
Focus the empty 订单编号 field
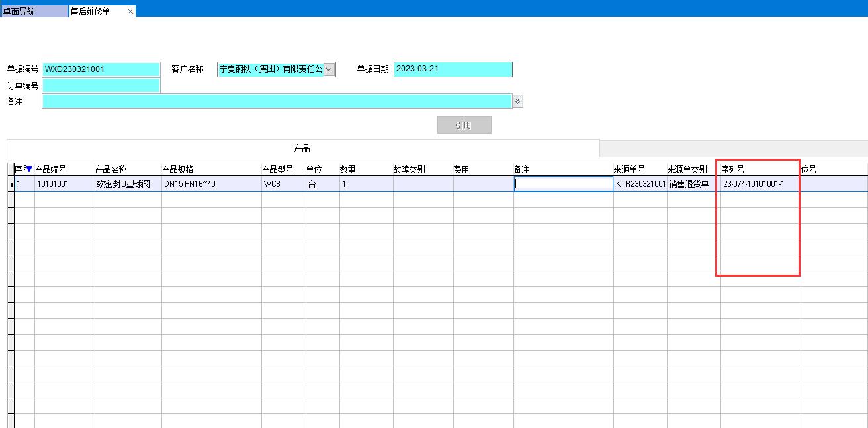pyautogui.click(x=101, y=85)
